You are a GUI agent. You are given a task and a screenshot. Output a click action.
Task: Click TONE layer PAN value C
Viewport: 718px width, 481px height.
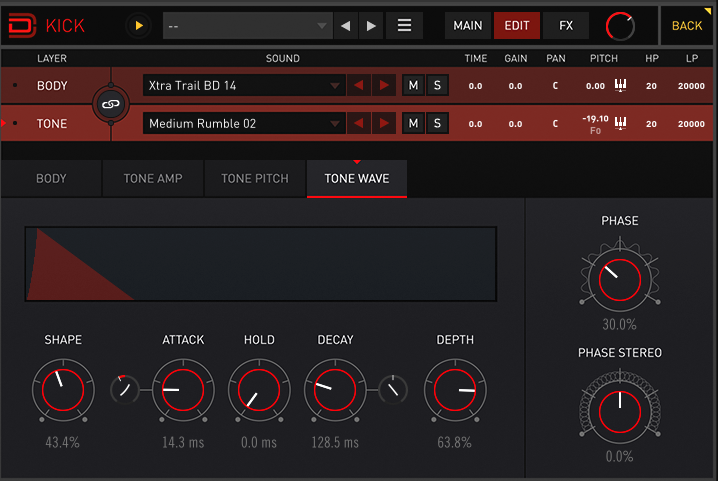[555, 124]
